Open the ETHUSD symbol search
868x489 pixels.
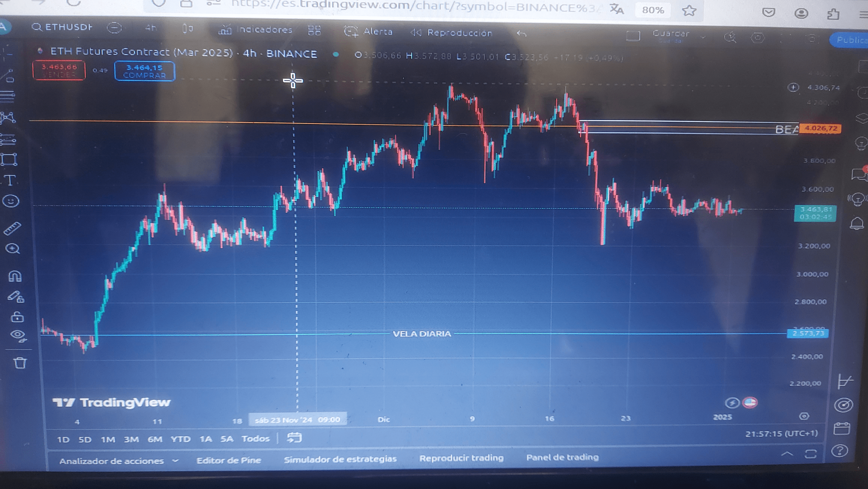[x=62, y=27]
